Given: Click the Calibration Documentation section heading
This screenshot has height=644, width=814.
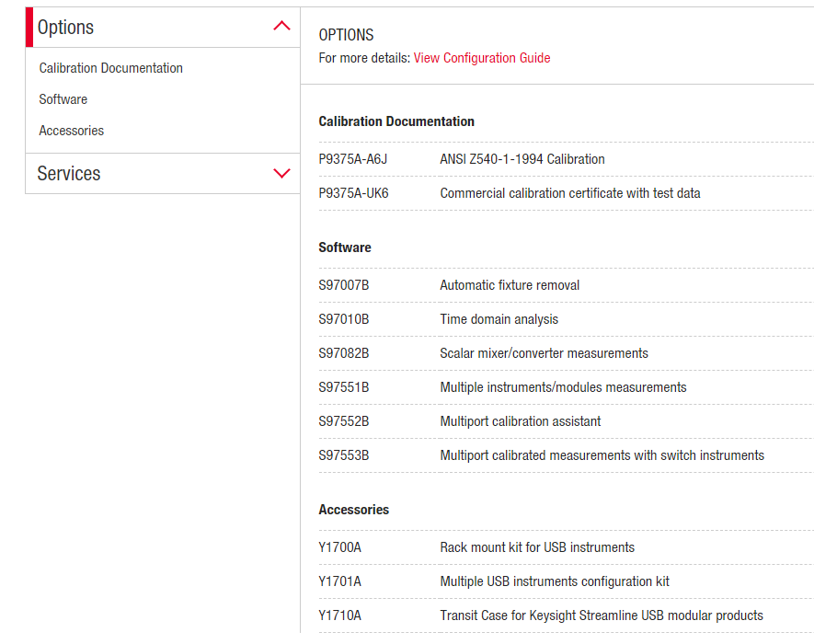Looking at the screenshot, I should pyautogui.click(x=396, y=121).
